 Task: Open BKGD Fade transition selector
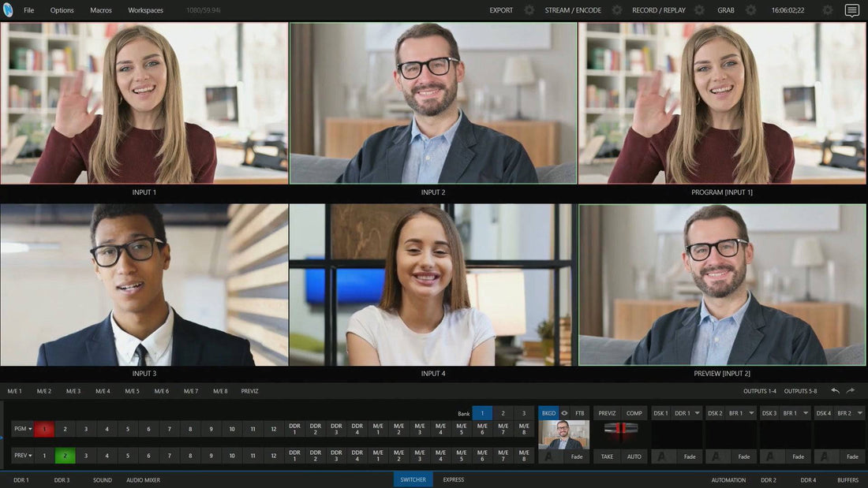pos(576,456)
